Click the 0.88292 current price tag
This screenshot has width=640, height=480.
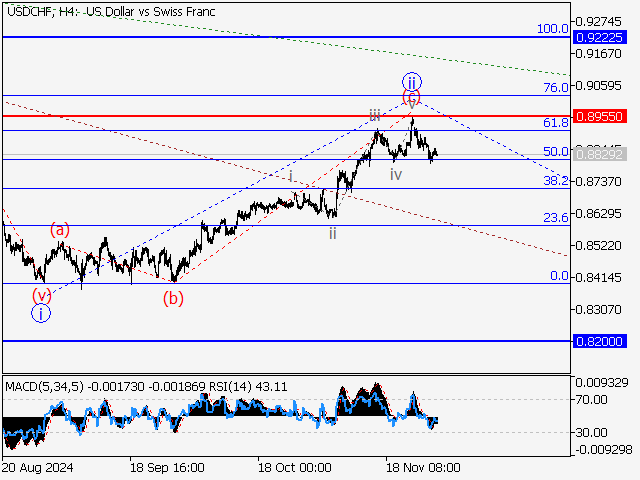[601, 155]
